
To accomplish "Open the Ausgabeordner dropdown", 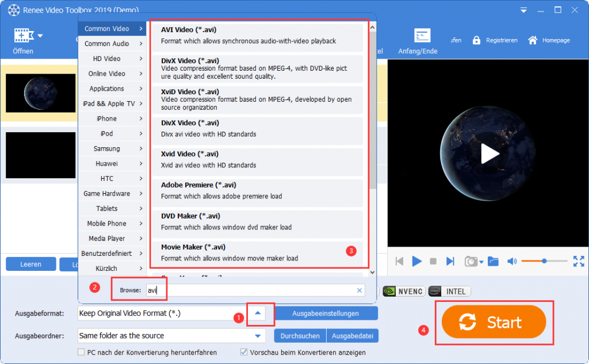I will tap(258, 335).
